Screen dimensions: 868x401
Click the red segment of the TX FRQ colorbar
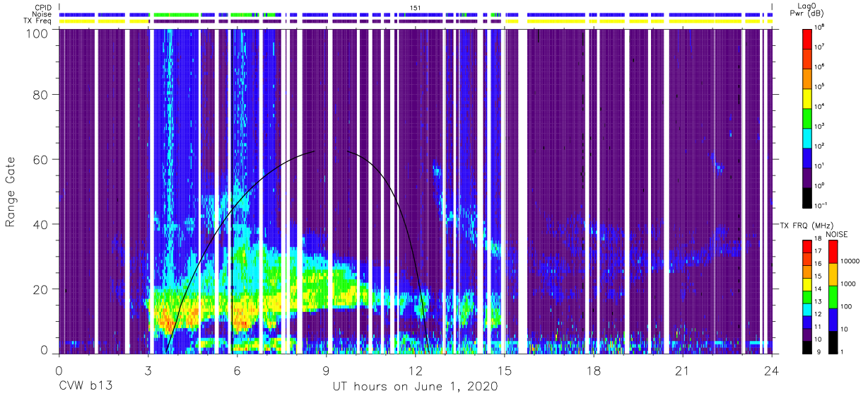pyautogui.click(x=808, y=246)
